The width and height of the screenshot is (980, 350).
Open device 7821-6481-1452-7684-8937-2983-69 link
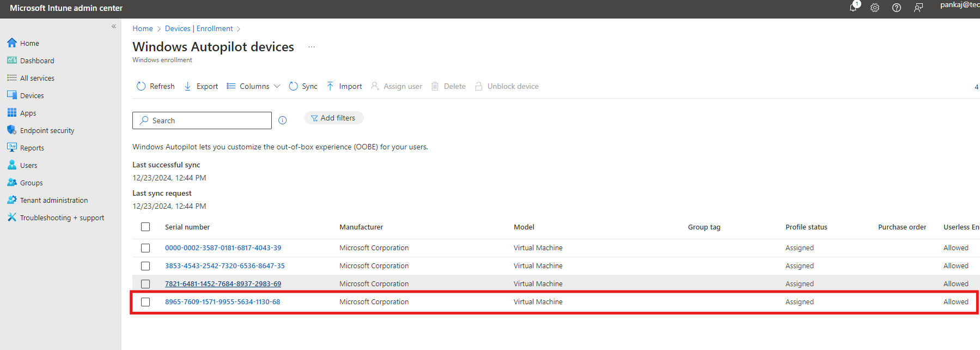tap(223, 283)
